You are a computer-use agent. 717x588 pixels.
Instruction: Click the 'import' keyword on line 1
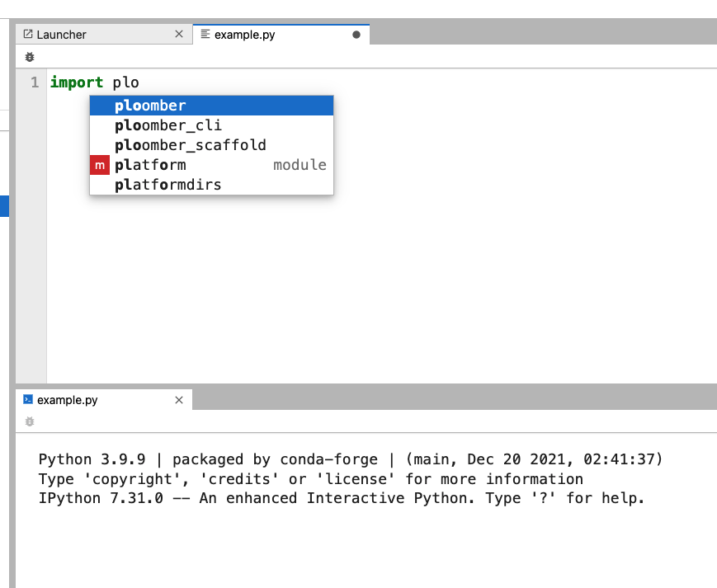77,82
